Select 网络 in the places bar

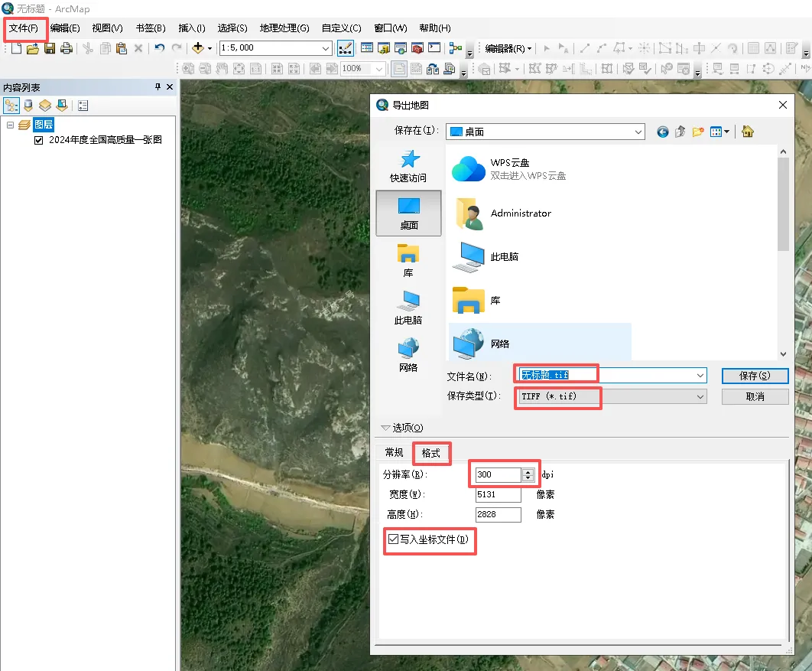pyautogui.click(x=408, y=356)
